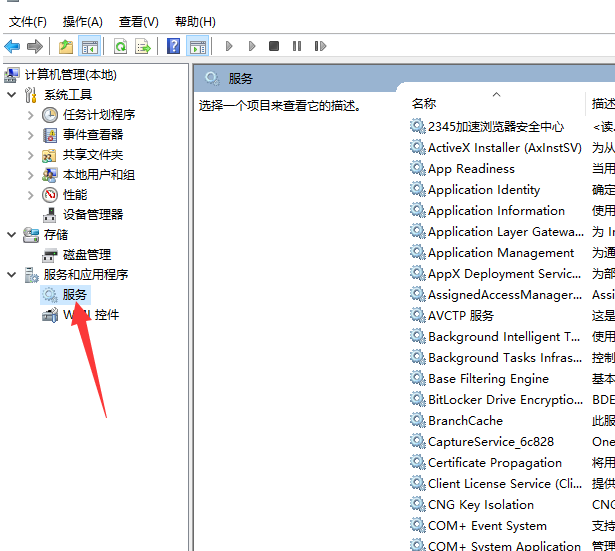
Task: Select 服务 in the tree
Action: (x=75, y=295)
